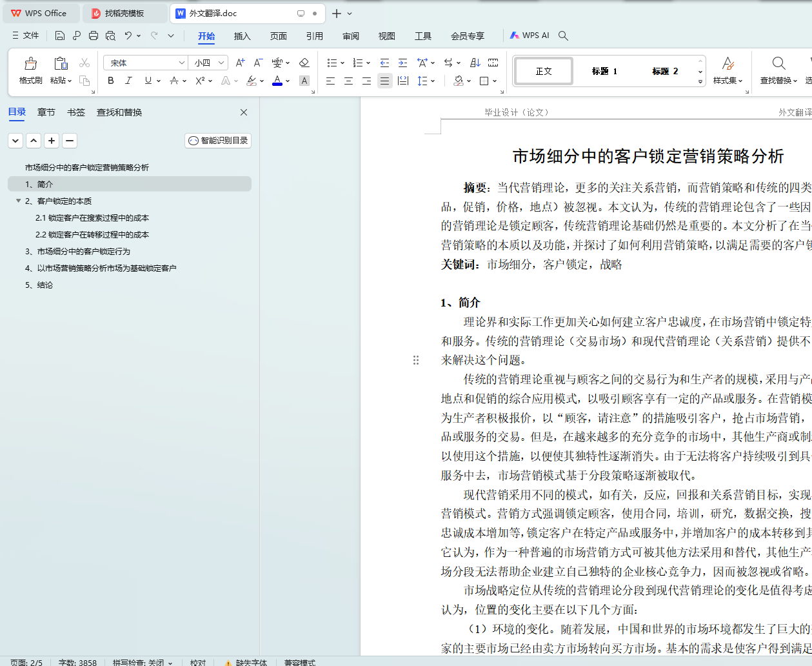Click the Paste (粘贴) clipboard icon
Image resolution: width=812 pixels, height=666 pixels.
[x=61, y=63]
